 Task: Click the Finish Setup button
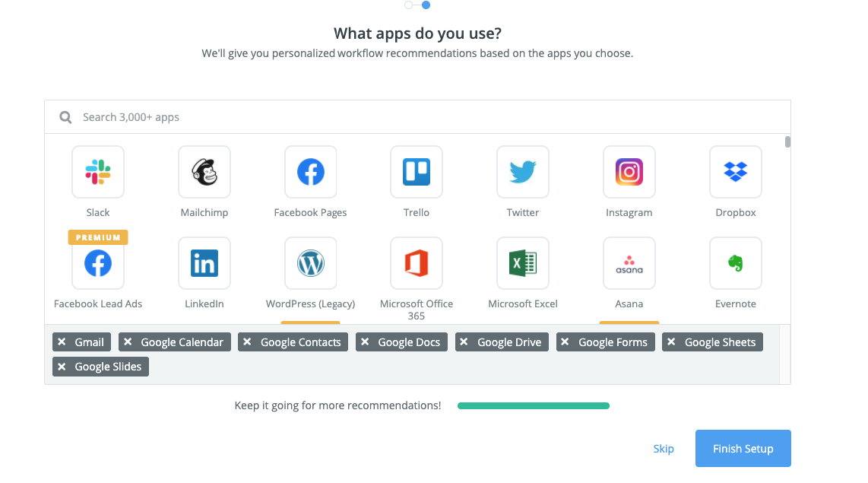coord(743,448)
